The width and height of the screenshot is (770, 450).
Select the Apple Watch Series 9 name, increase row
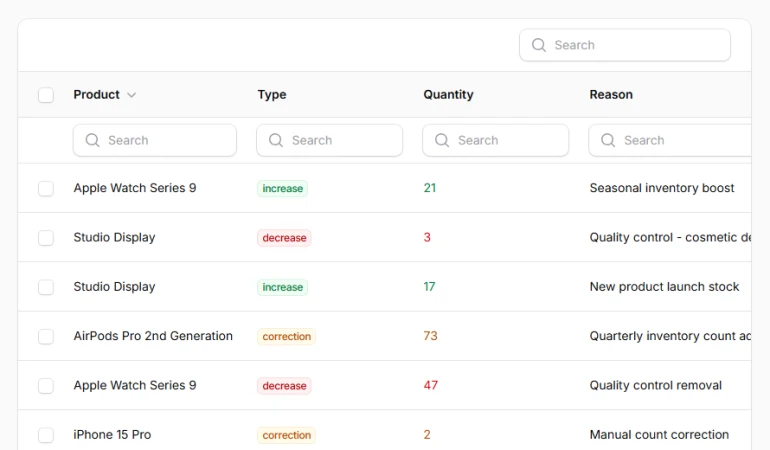[135, 188]
